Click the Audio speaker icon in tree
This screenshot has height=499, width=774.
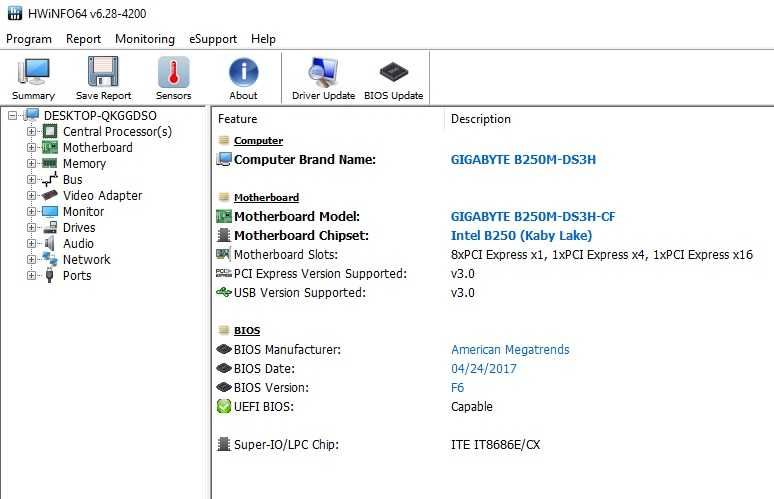(x=49, y=243)
